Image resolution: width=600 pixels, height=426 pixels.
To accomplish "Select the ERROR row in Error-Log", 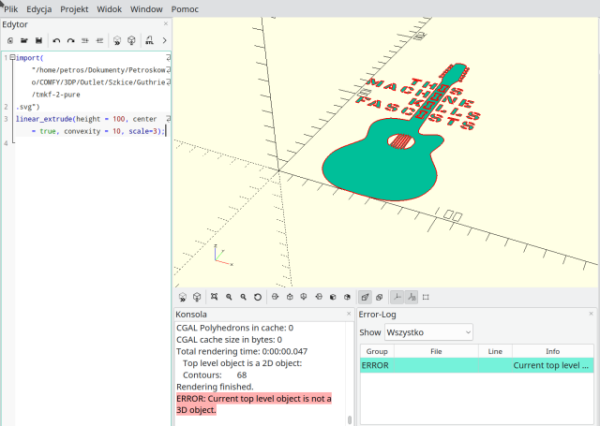I will click(477, 365).
